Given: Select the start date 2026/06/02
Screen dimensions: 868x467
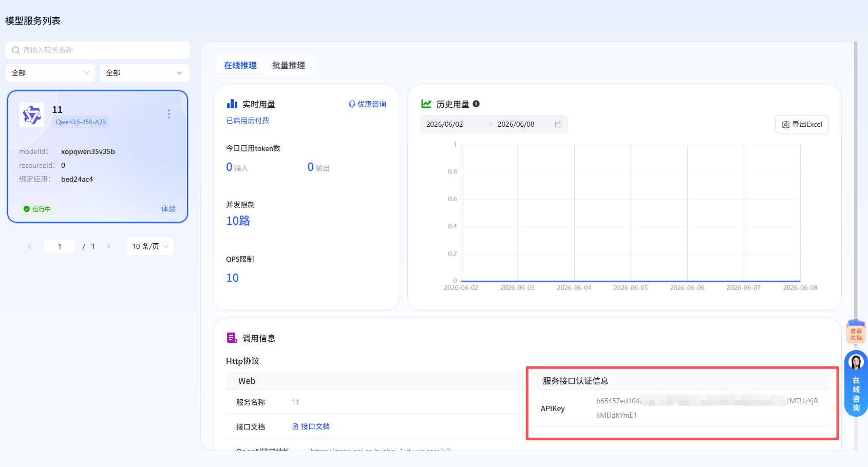Looking at the screenshot, I should (x=445, y=124).
